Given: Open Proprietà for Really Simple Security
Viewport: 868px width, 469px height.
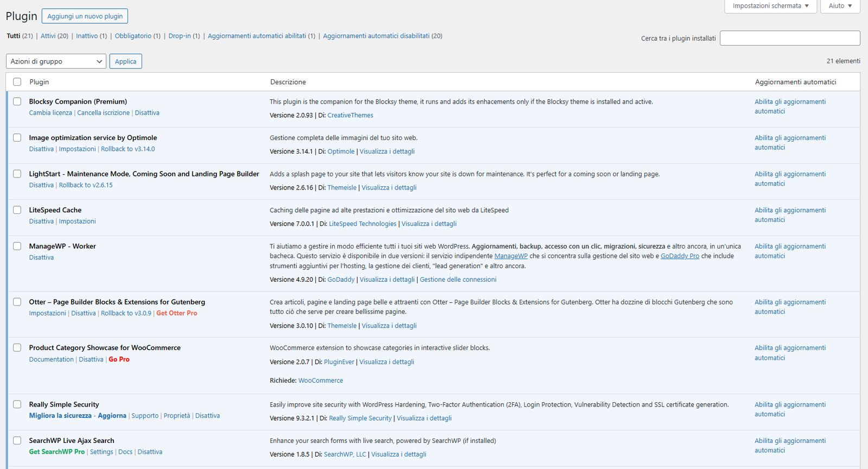Looking at the screenshot, I should click(x=177, y=416).
